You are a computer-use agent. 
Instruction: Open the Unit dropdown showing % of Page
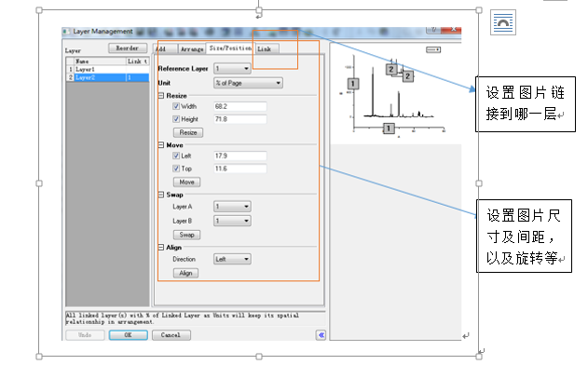point(248,83)
